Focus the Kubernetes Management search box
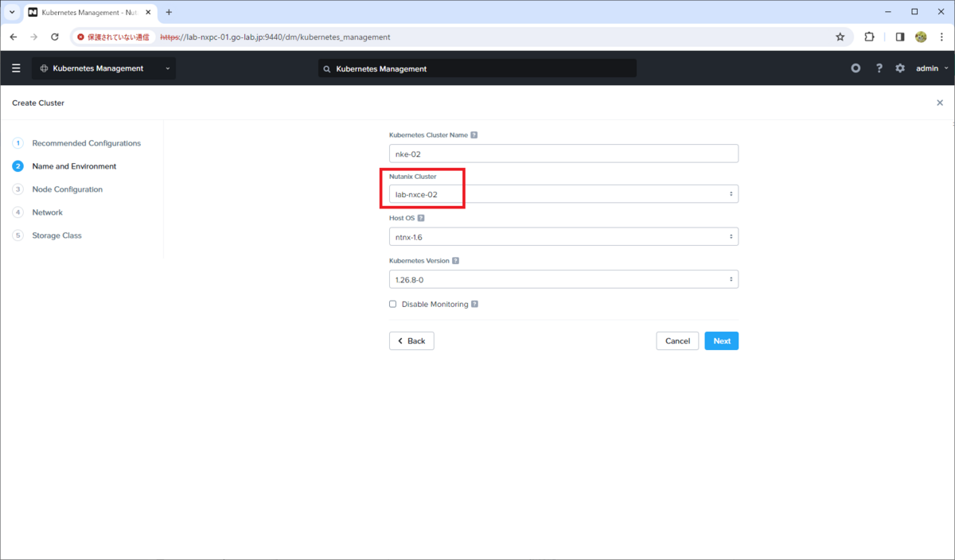 click(477, 68)
